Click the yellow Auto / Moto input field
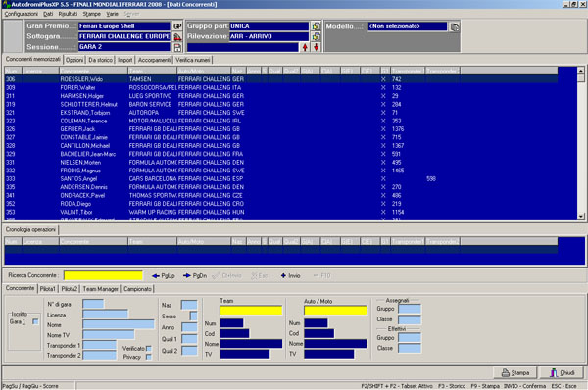 (335, 311)
